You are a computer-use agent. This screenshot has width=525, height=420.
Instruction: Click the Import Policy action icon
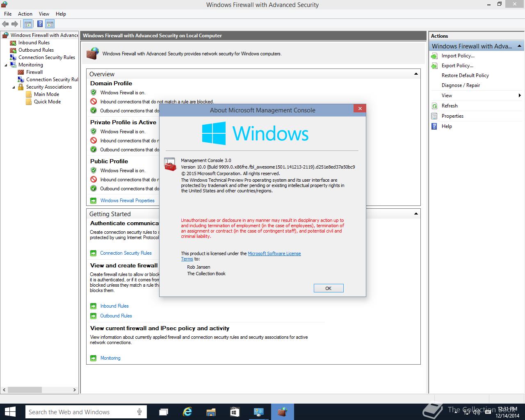point(434,56)
